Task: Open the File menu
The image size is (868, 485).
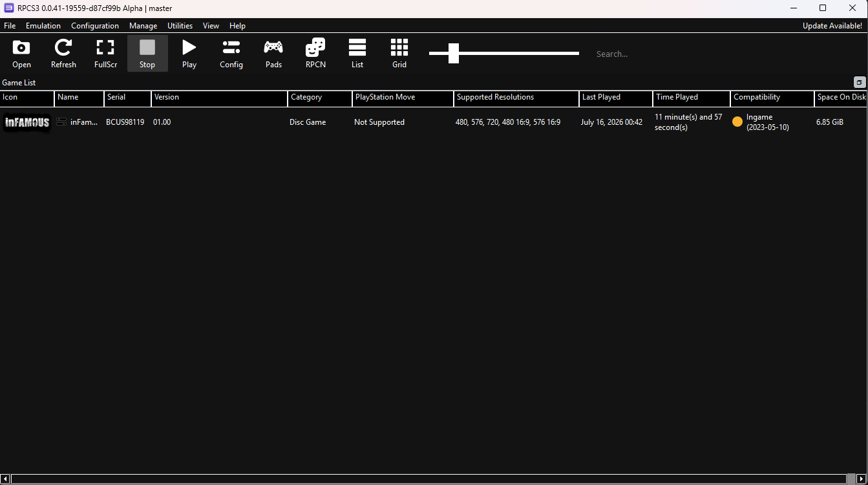Action: click(10, 26)
